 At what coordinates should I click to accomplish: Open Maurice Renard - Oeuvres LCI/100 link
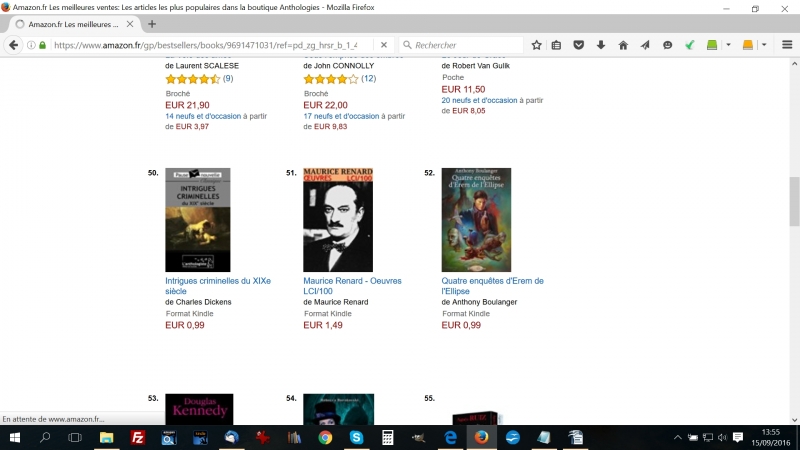point(352,286)
